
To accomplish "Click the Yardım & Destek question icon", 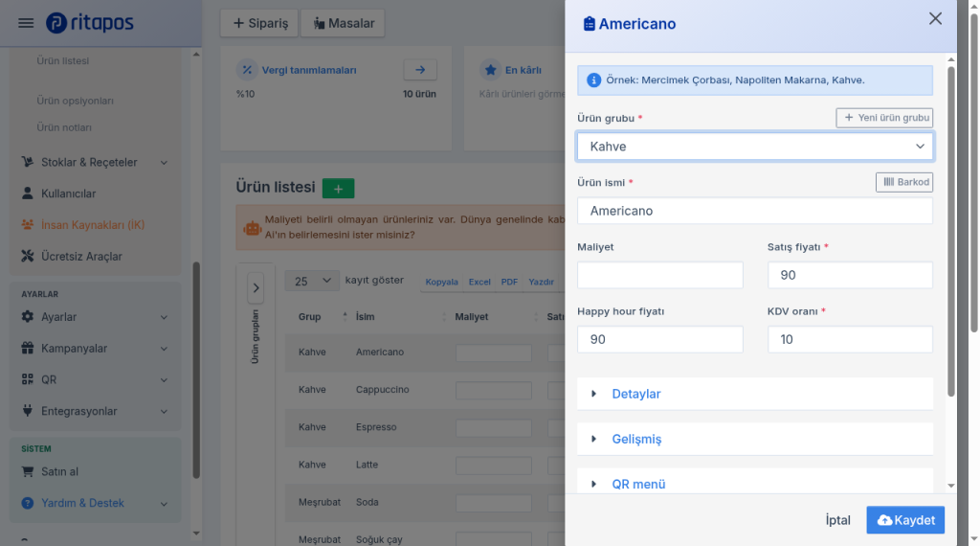I will pos(28,503).
